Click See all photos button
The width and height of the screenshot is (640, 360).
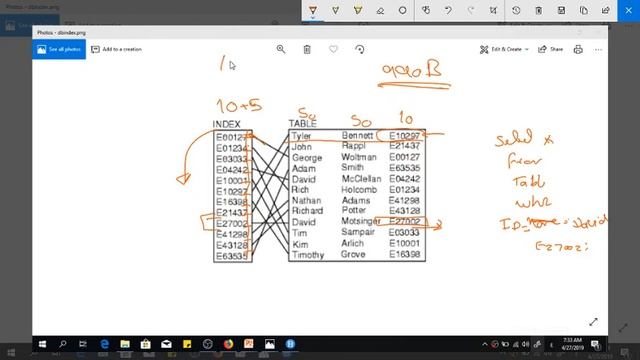point(59,49)
